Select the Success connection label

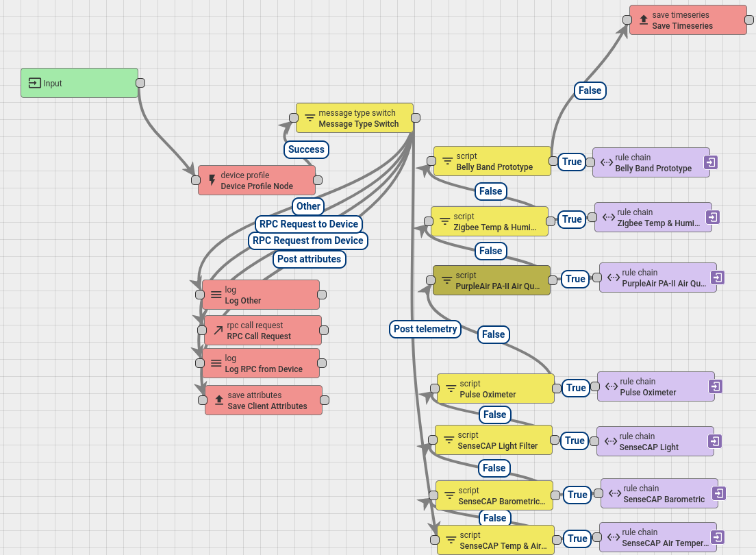[306, 149]
